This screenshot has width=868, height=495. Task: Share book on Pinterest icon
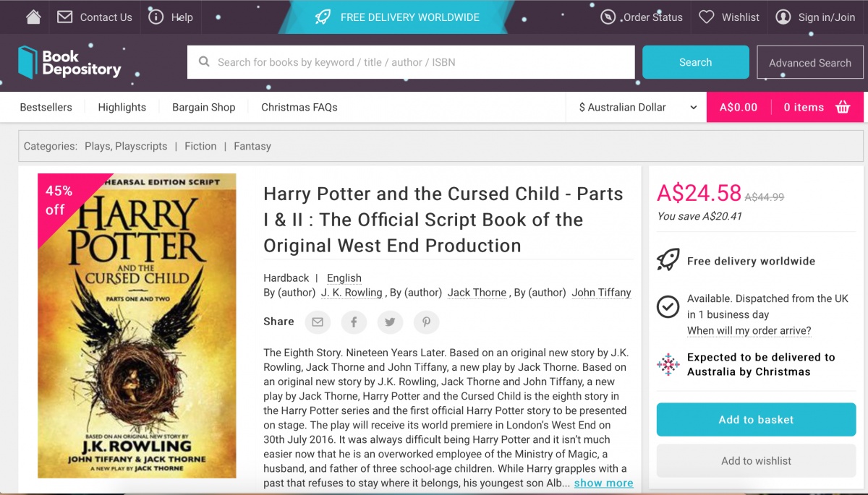(426, 322)
